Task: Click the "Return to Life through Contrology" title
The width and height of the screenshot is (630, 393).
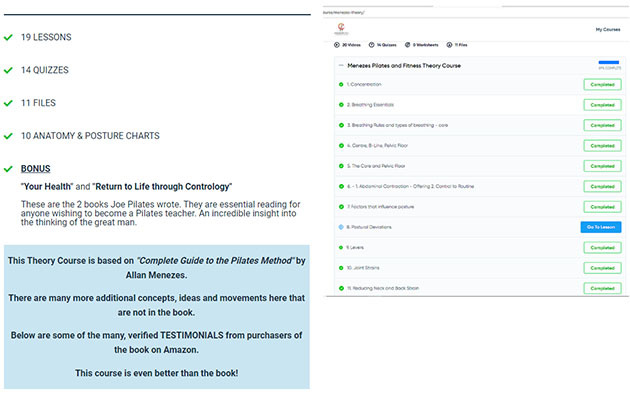Action: pos(162,187)
